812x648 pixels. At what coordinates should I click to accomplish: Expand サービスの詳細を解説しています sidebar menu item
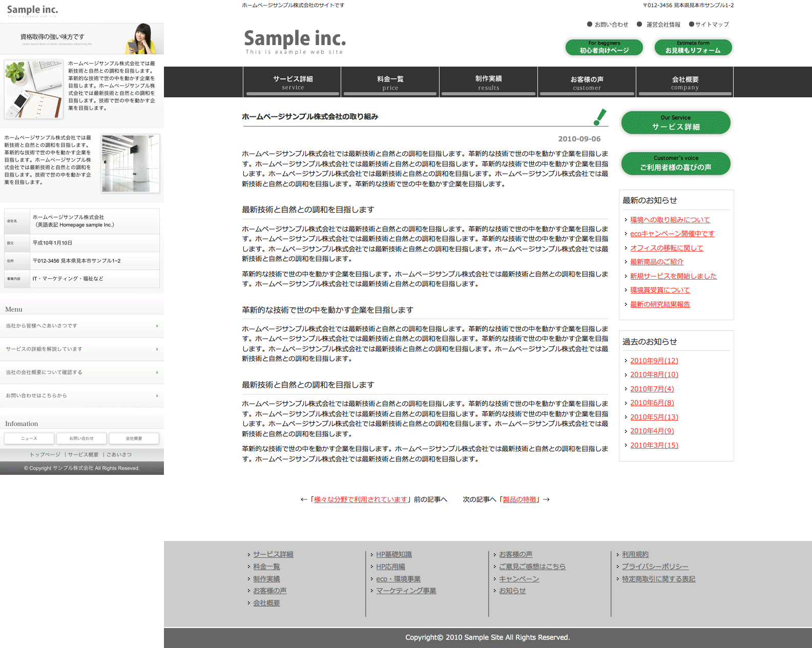click(x=82, y=349)
